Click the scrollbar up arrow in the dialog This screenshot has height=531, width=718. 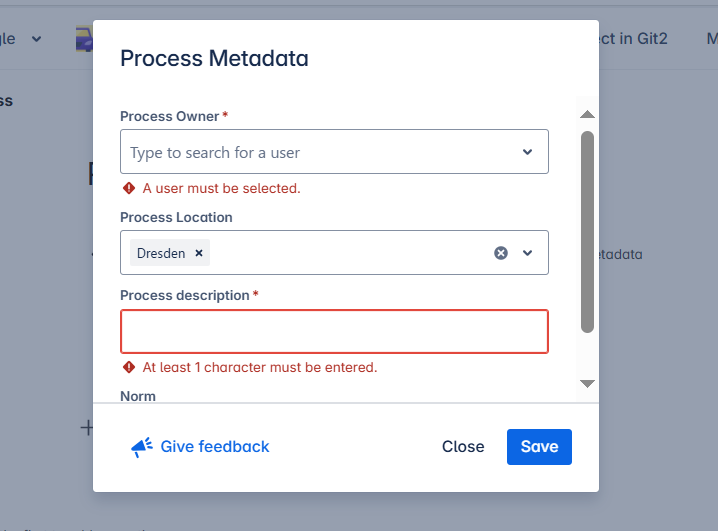pyautogui.click(x=588, y=115)
